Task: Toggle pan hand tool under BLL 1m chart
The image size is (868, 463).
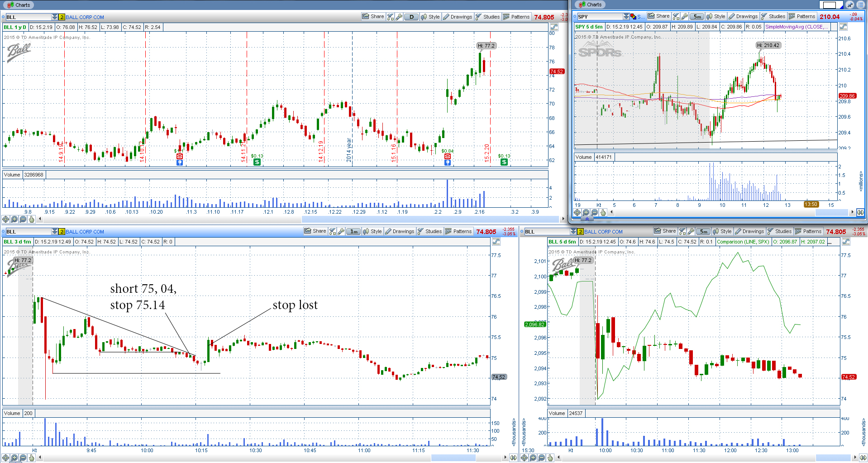Action: [x=31, y=458]
